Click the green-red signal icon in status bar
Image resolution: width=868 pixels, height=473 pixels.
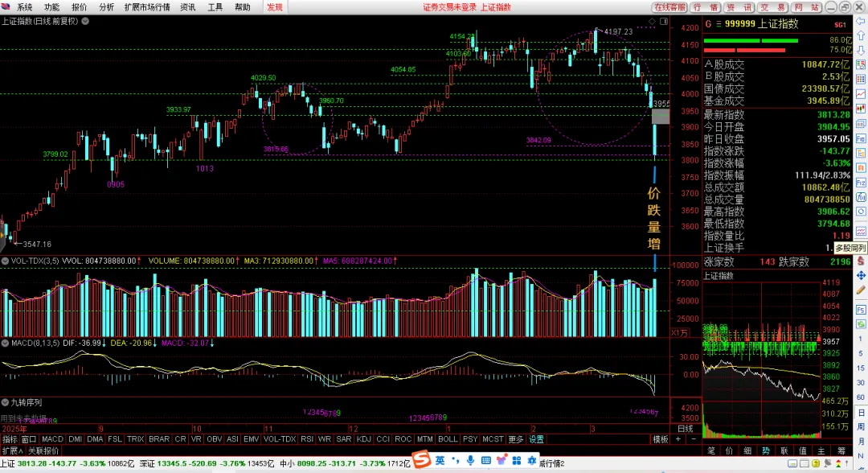[839, 463]
